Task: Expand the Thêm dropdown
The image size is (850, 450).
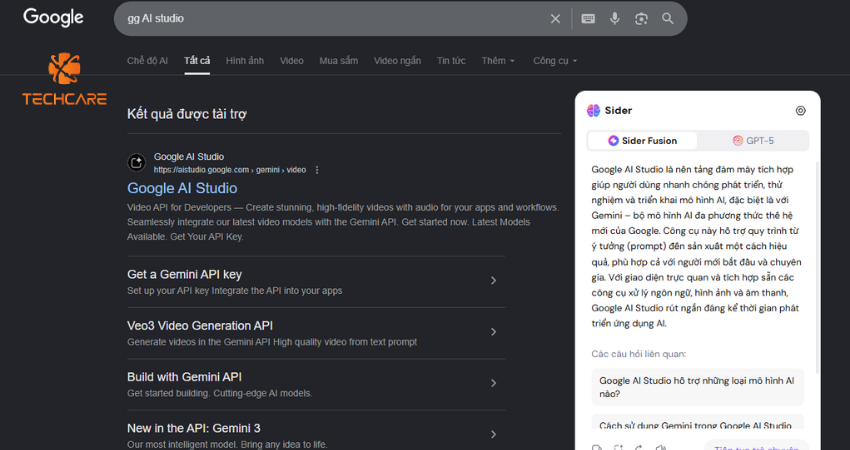Action: pyautogui.click(x=498, y=61)
